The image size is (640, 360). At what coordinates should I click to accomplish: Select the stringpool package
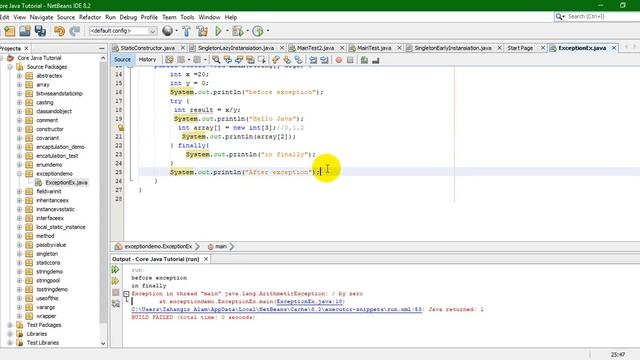pos(48,281)
